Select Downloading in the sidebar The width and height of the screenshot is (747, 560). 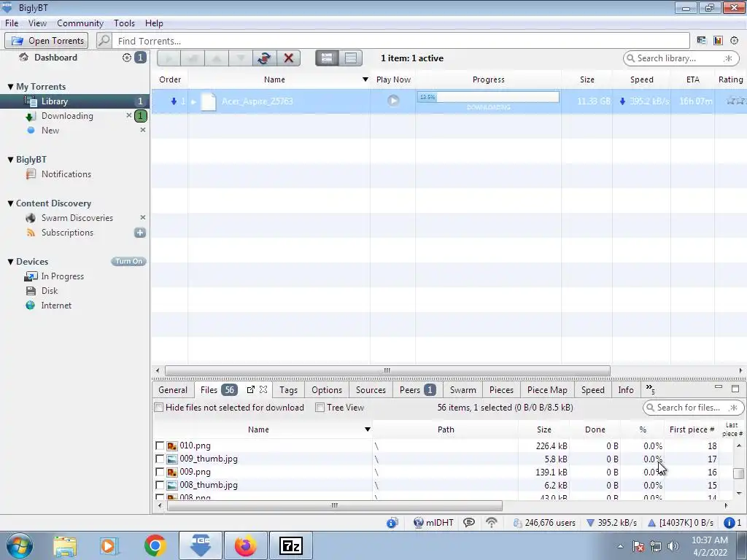click(x=66, y=116)
